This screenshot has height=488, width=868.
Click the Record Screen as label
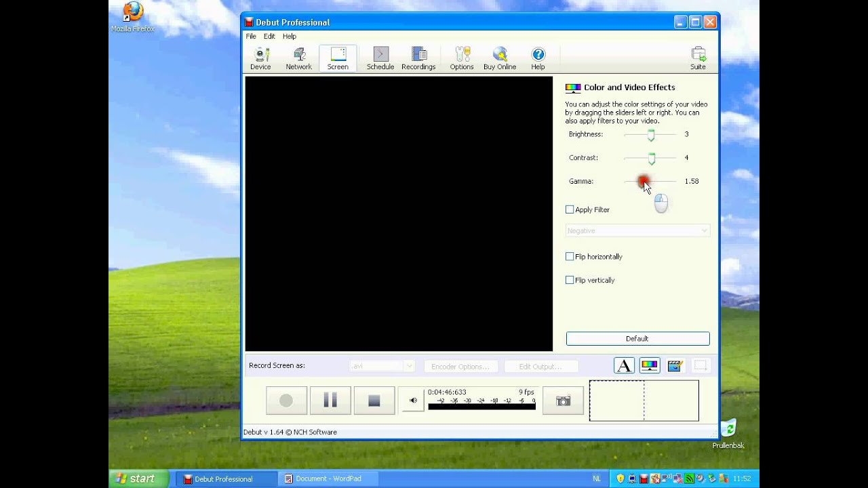point(277,365)
